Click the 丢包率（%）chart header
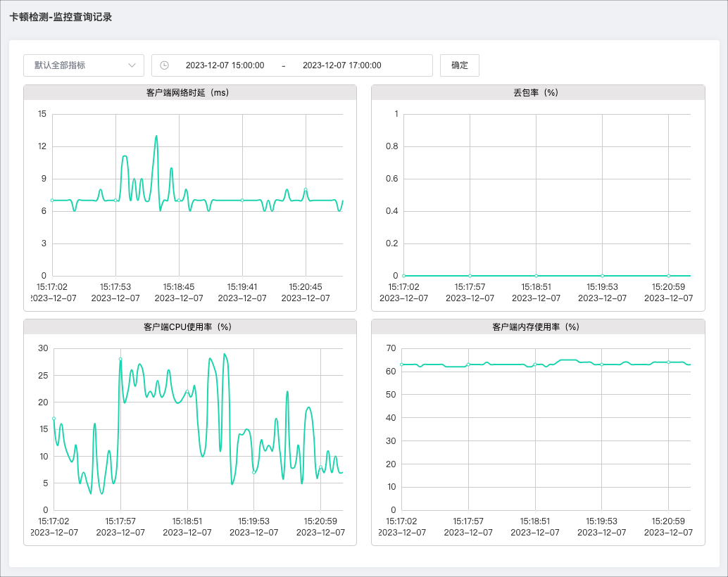Viewport: 728px width, 577px height. 538,92
